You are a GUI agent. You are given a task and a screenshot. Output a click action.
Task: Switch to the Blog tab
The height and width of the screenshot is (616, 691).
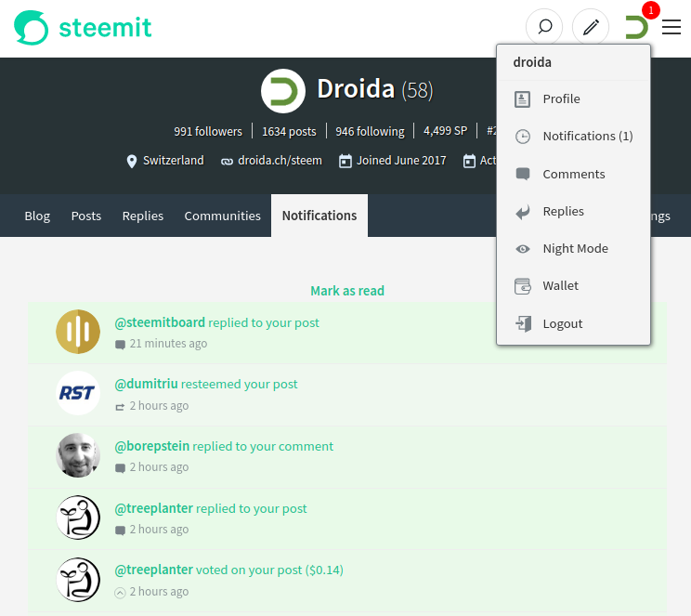coord(37,216)
